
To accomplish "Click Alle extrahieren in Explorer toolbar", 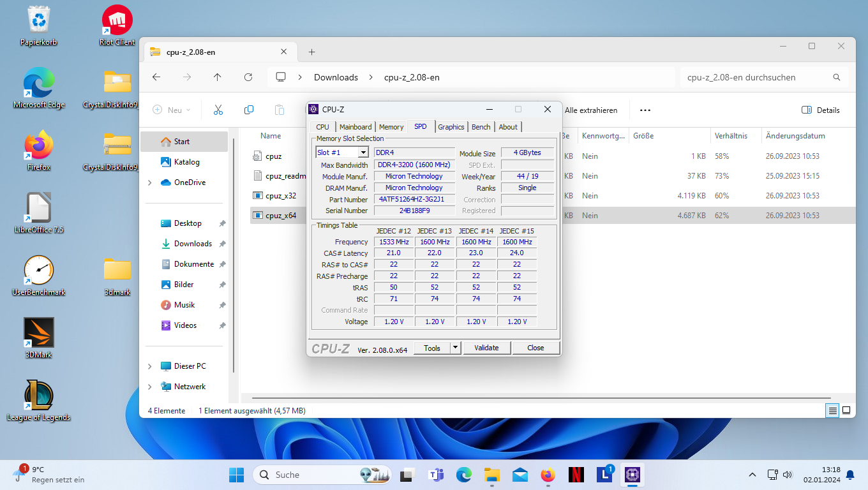I will coord(591,110).
